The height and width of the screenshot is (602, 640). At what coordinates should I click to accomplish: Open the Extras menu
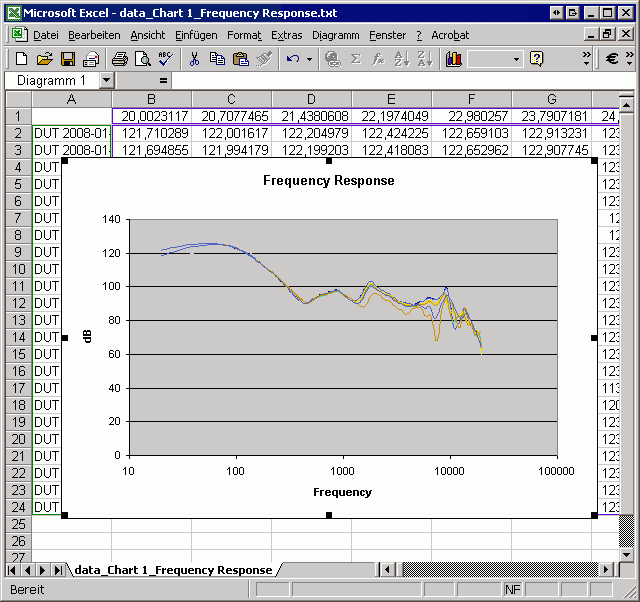[x=287, y=36]
